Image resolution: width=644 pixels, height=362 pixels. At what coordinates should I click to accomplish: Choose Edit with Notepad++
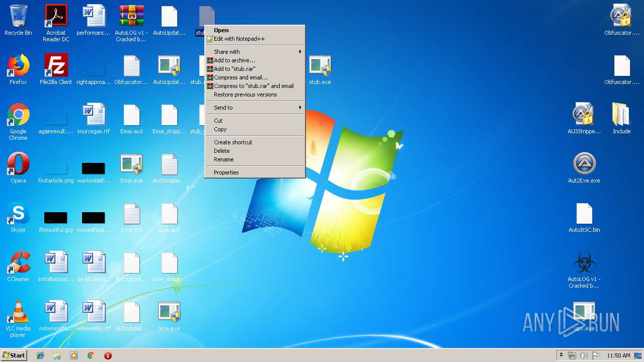pos(255,39)
